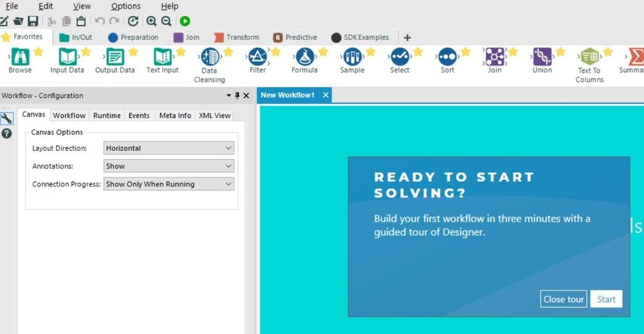Redo the last action
The image size is (644, 334).
click(114, 21)
